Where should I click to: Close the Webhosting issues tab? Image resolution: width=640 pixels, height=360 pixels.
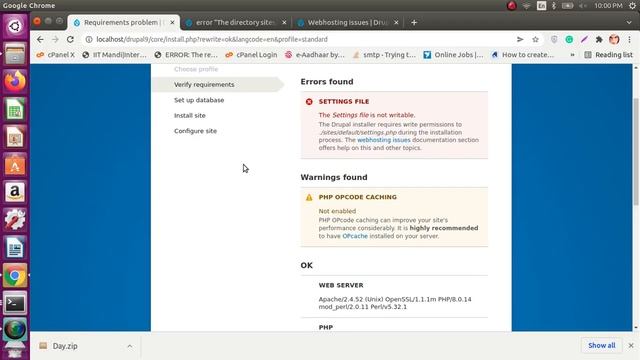tap(396, 22)
